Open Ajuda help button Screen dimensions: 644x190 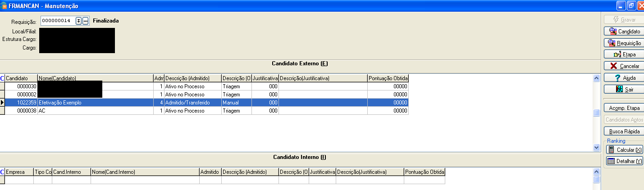(624, 78)
